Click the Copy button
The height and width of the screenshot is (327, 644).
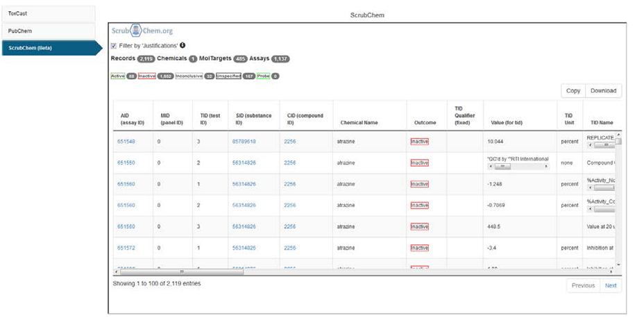573,91
